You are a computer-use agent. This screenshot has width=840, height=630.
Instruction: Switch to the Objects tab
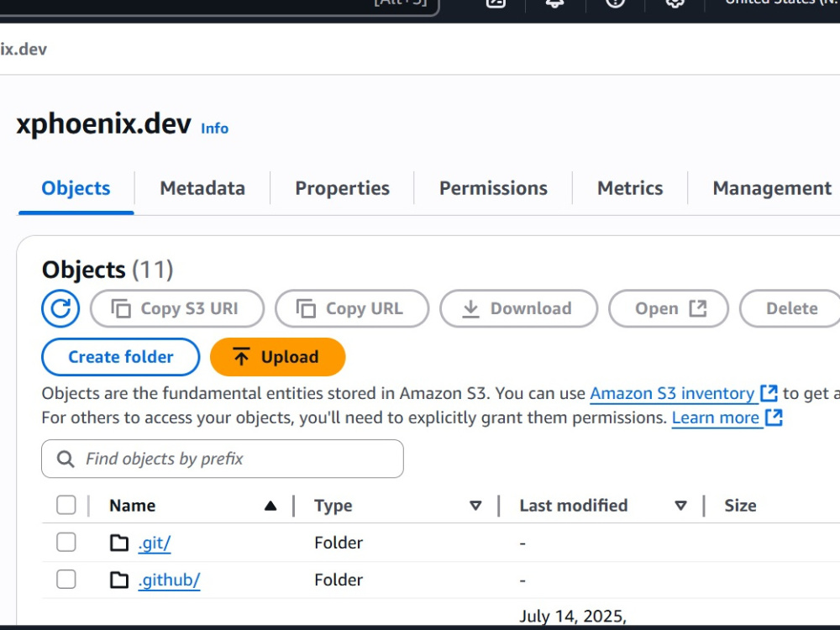(76, 188)
